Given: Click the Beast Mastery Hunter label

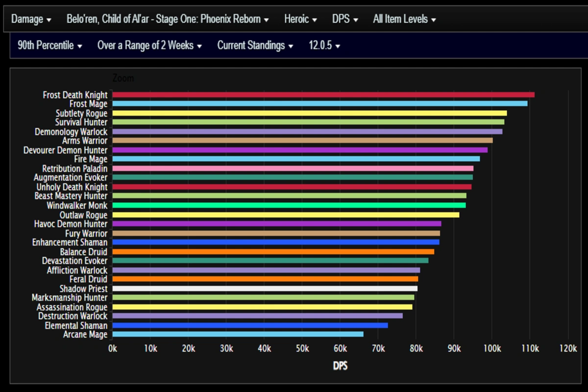Looking at the screenshot, I should [71, 196].
